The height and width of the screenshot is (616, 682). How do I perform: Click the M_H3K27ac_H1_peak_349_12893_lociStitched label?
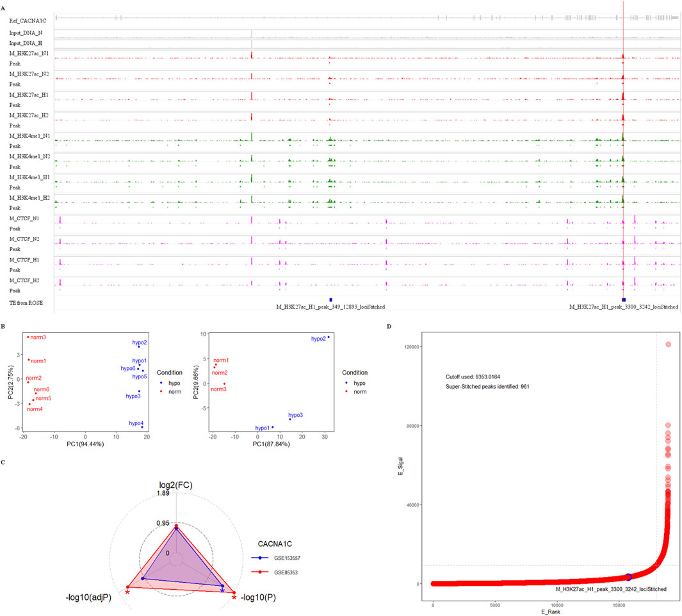pos(330,307)
